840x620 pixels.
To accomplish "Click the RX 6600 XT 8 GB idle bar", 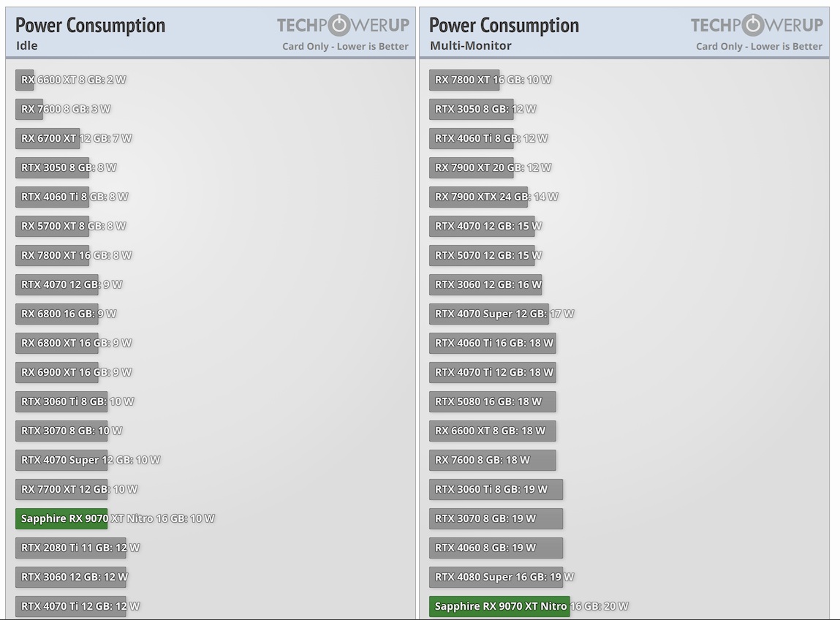I will click(x=25, y=80).
